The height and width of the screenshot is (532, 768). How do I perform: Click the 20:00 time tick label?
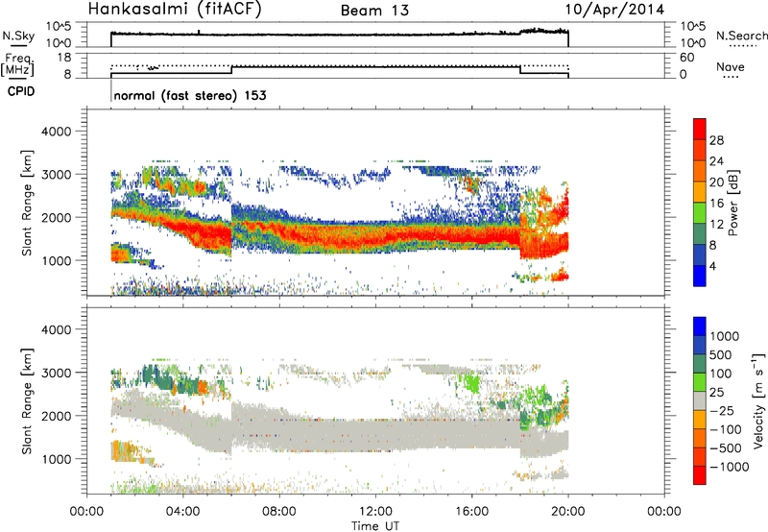tap(567, 512)
